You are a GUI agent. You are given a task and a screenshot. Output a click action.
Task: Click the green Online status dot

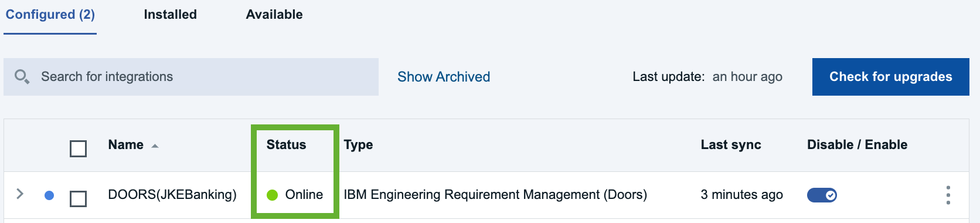tap(272, 195)
